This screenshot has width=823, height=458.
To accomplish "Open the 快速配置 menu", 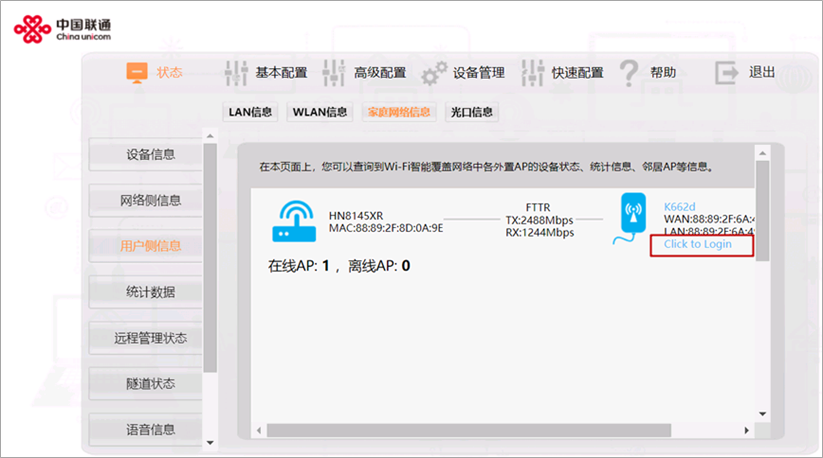I will point(577,72).
